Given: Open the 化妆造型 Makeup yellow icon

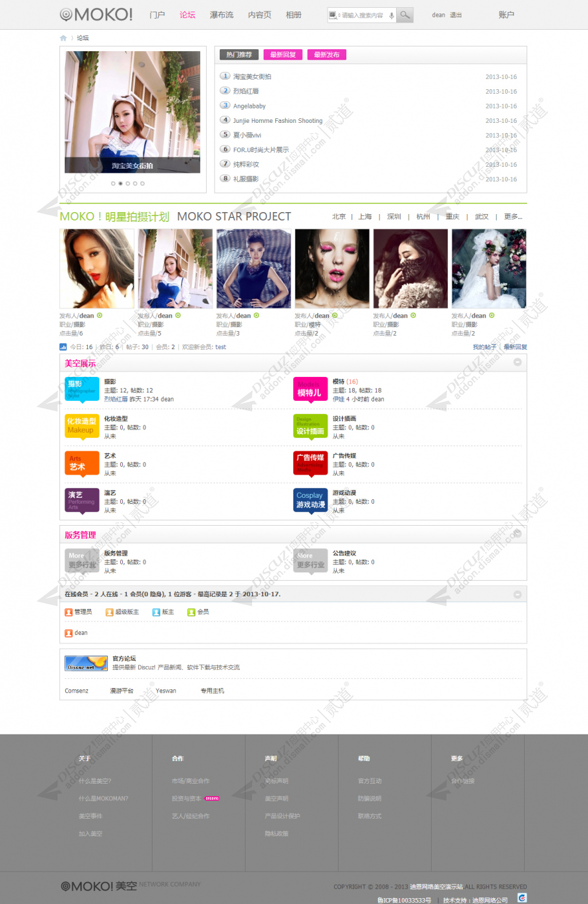Looking at the screenshot, I should pos(81,427).
